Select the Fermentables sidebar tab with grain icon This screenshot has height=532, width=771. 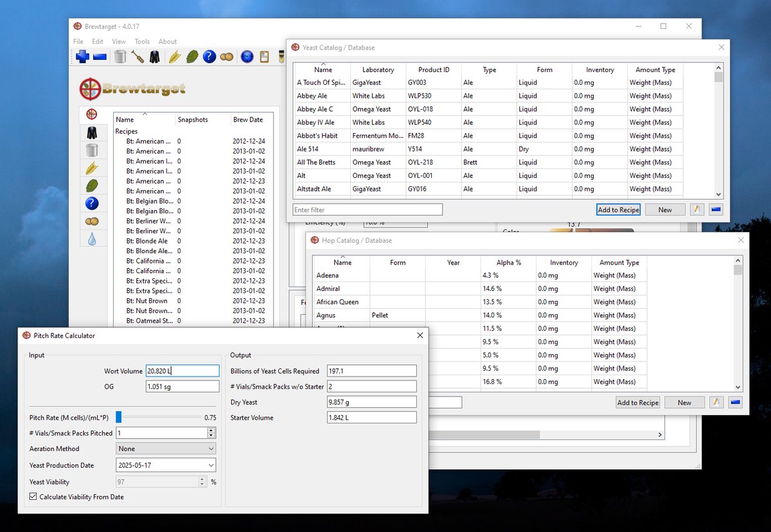click(x=92, y=168)
